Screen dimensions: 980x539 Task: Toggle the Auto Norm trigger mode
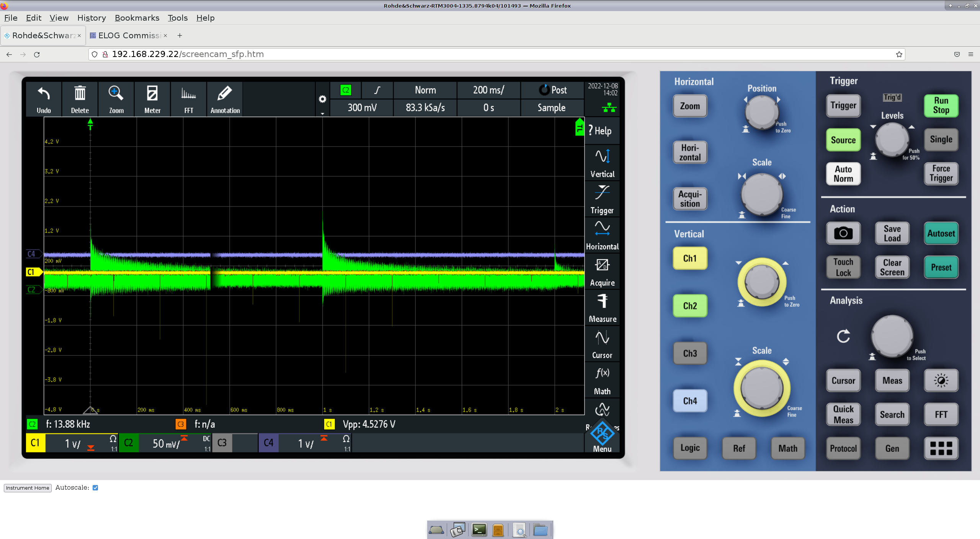pos(843,174)
